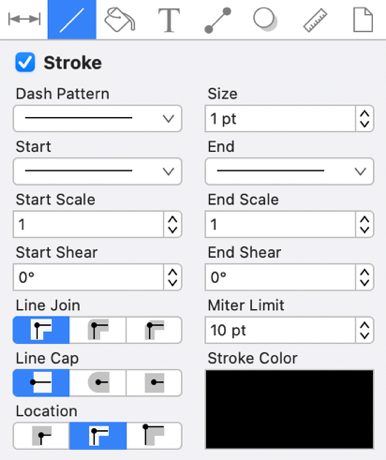
Task: Expand the Dash Pattern dropdown
Action: tap(97, 118)
